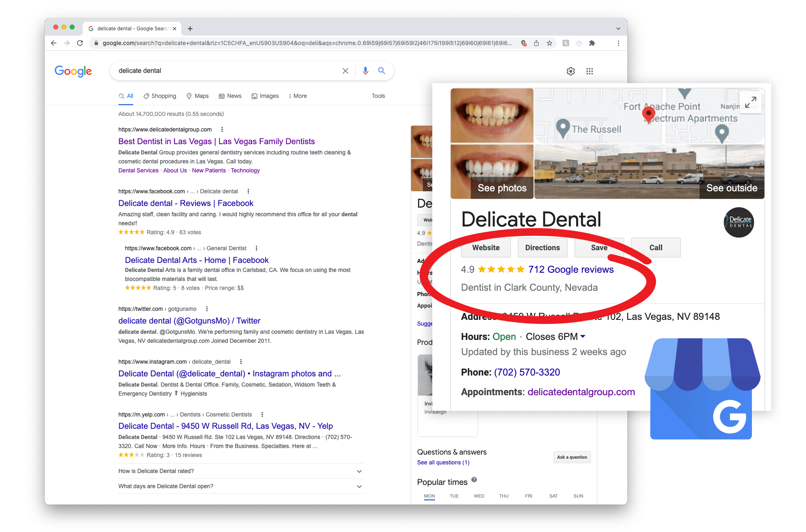This screenshot has width=806, height=532.
Task: Click the Ask a question button
Action: (x=572, y=457)
